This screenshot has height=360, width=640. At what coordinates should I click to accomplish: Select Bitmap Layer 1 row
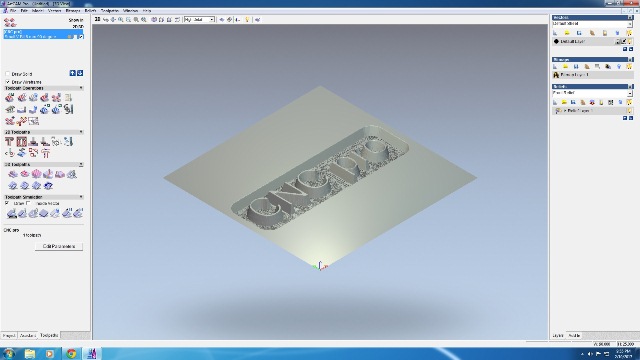click(592, 75)
